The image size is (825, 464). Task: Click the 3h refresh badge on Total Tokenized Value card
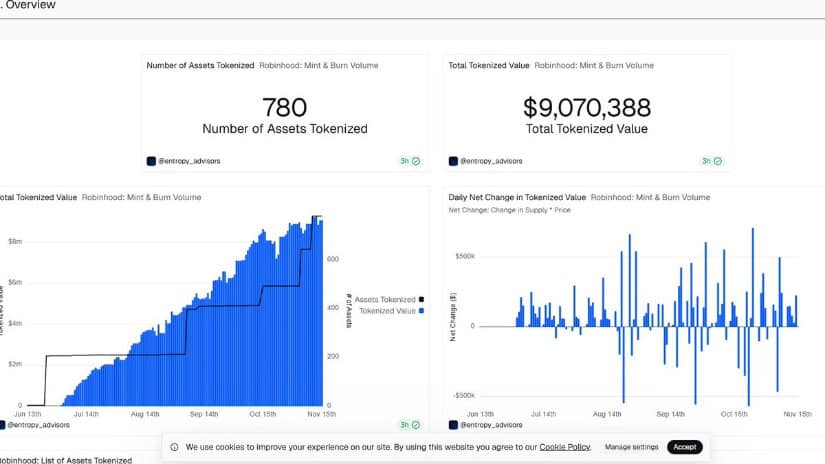(713, 160)
